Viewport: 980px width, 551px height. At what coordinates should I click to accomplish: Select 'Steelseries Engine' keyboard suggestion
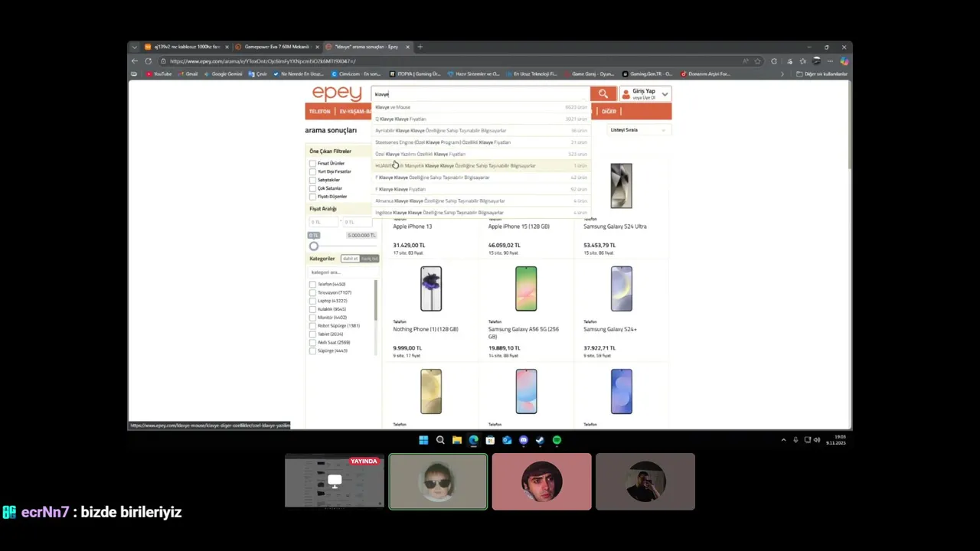481,142
